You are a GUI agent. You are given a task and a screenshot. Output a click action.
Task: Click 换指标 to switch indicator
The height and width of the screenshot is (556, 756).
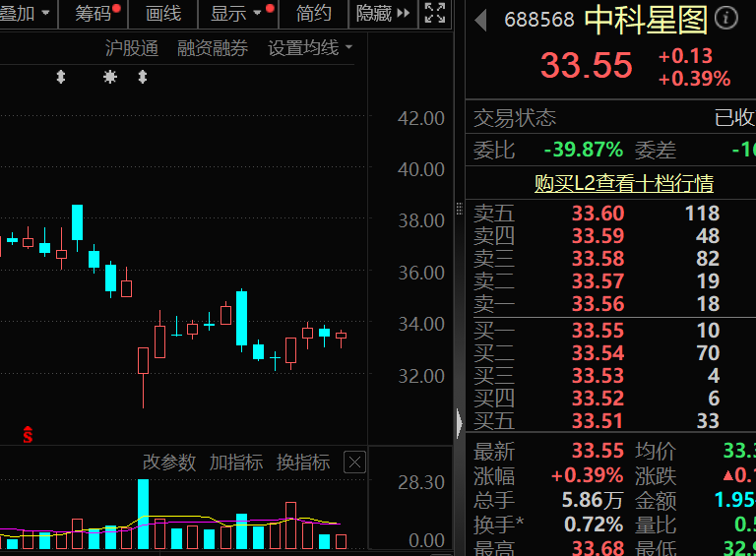pos(303,463)
